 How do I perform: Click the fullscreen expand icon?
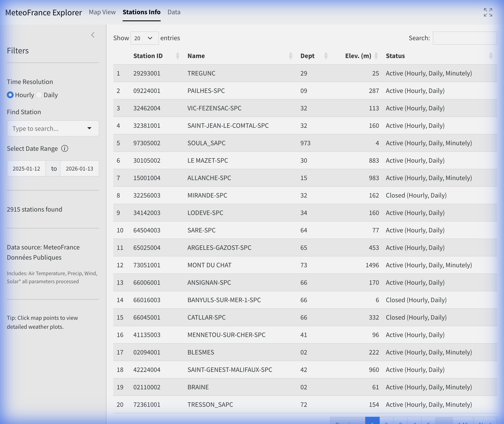coord(488,12)
